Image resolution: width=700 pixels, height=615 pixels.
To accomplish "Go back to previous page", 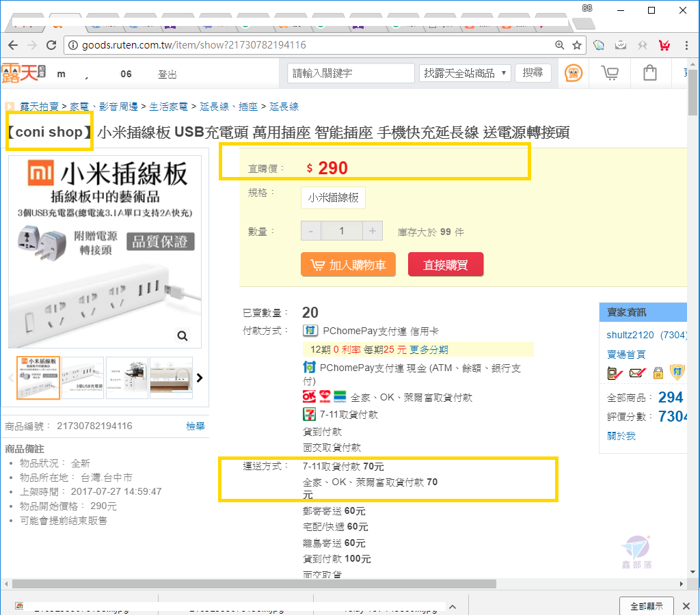I will [x=14, y=45].
